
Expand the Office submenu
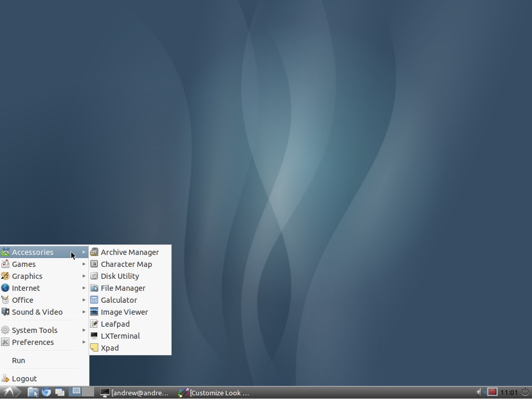[x=44, y=300]
